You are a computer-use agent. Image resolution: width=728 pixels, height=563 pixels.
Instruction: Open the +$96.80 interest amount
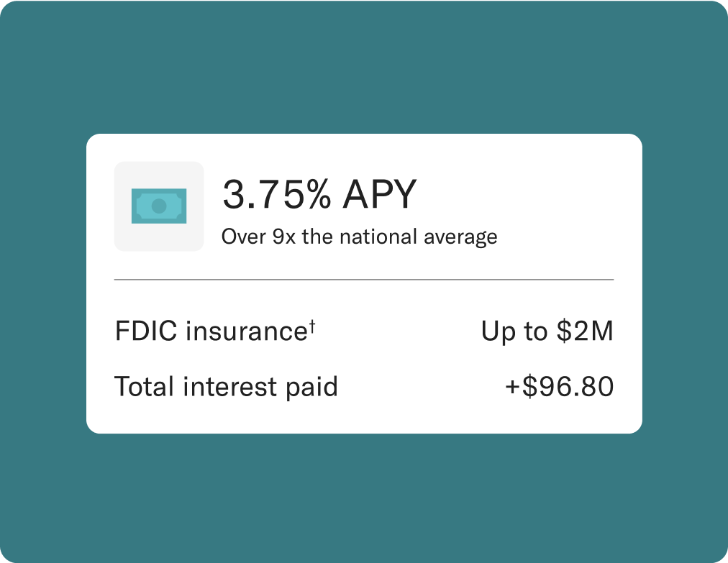pyautogui.click(x=560, y=387)
